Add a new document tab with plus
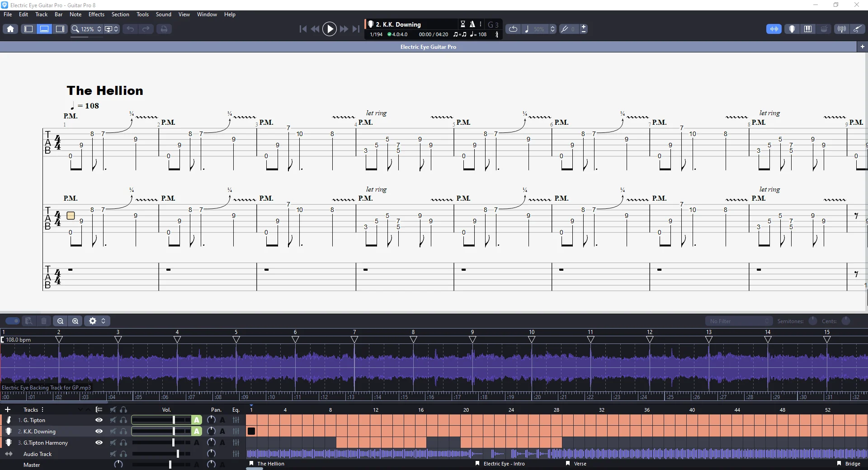 pyautogui.click(x=862, y=47)
